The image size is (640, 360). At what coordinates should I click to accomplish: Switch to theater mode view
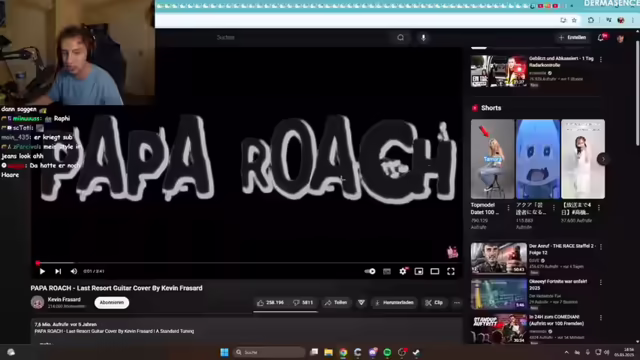pyautogui.click(x=435, y=271)
